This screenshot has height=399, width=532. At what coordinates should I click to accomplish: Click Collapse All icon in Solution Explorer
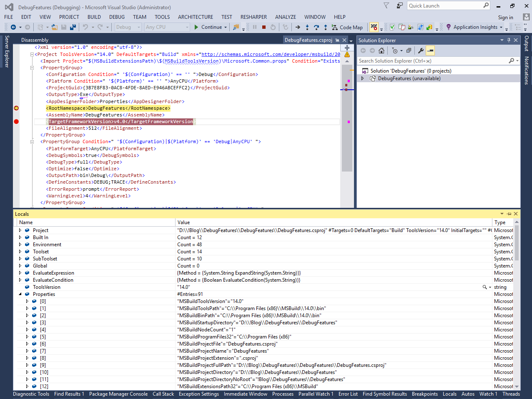[x=409, y=51]
